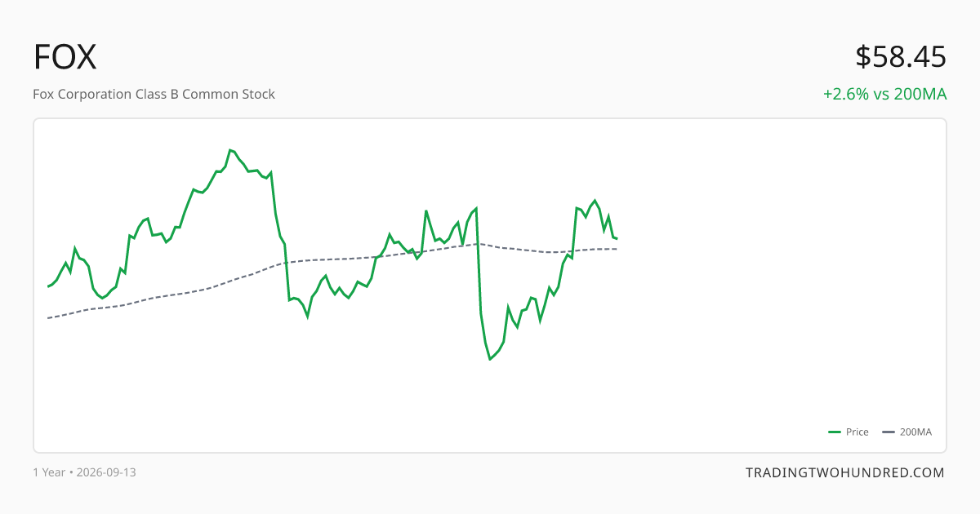Select the 1 Year range label
980x514 pixels.
pos(49,472)
